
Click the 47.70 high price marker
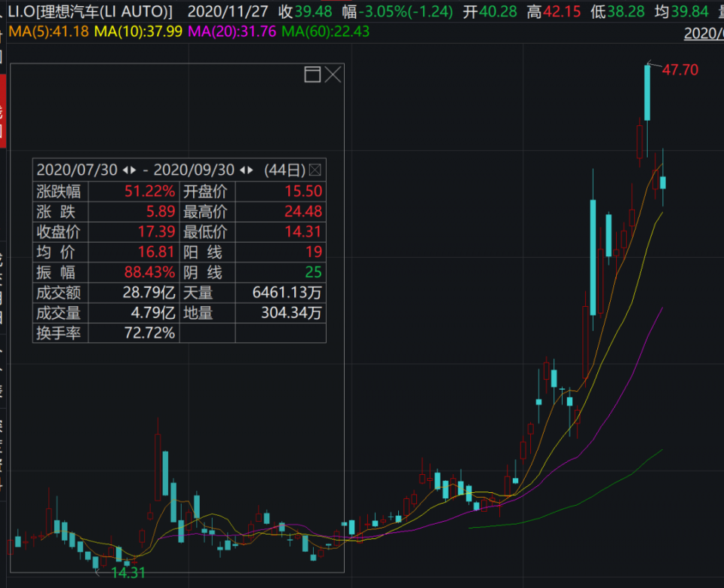(x=680, y=70)
